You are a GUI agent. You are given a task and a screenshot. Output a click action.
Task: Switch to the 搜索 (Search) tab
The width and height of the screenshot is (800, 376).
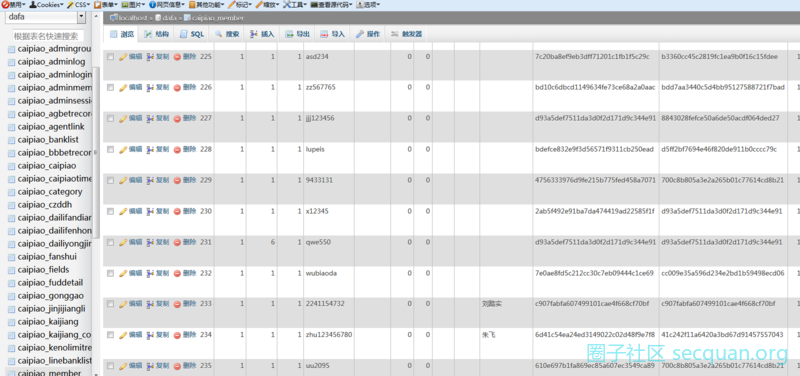[227, 34]
